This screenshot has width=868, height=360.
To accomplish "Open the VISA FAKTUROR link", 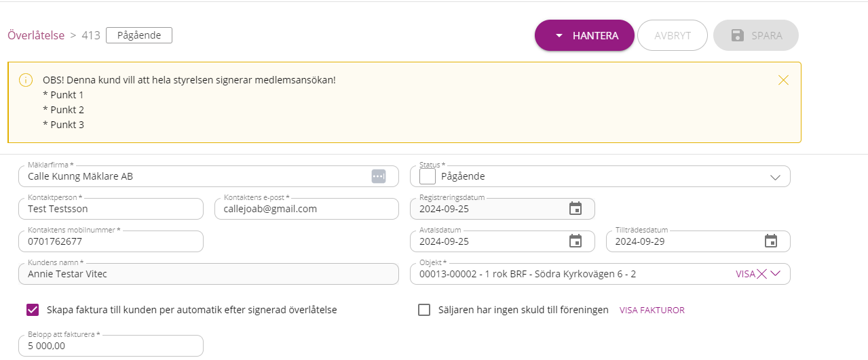I will click(652, 310).
